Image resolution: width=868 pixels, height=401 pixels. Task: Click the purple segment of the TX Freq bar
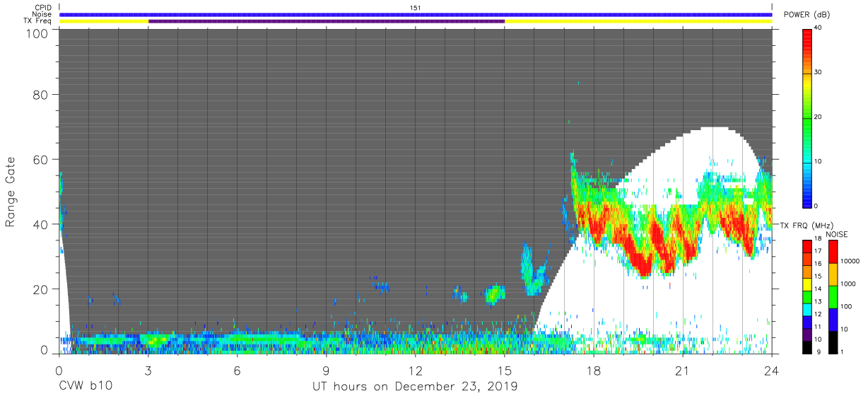point(327,21)
